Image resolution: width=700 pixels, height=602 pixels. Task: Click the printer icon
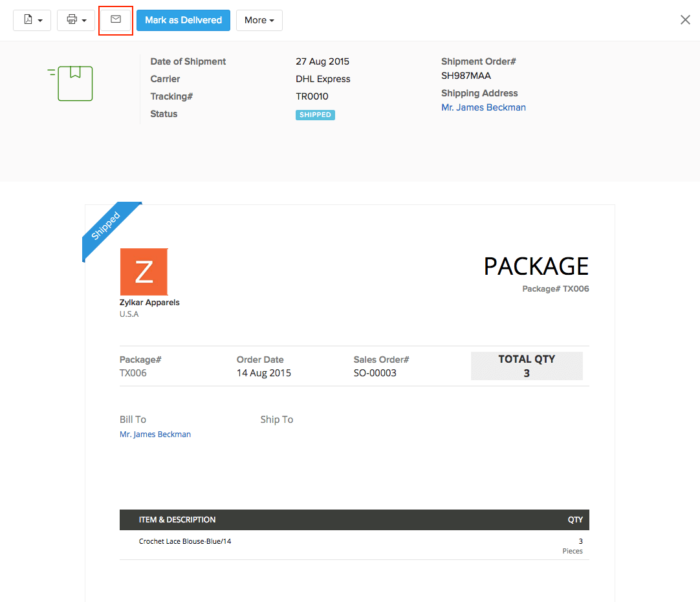point(71,20)
